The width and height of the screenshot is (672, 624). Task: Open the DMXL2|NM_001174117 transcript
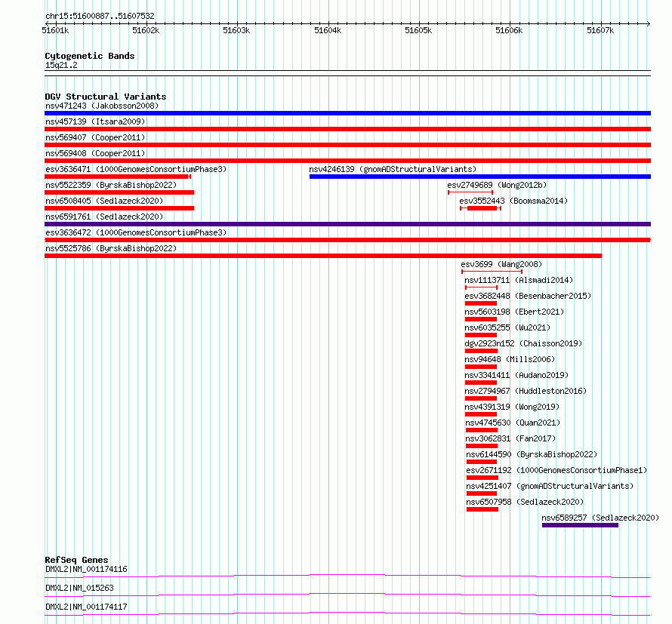click(86, 607)
